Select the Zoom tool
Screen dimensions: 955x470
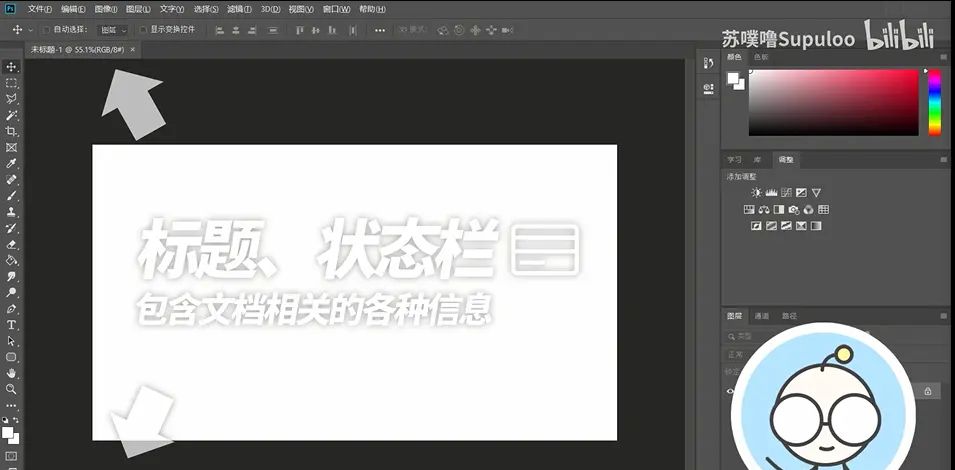tap(11, 388)
